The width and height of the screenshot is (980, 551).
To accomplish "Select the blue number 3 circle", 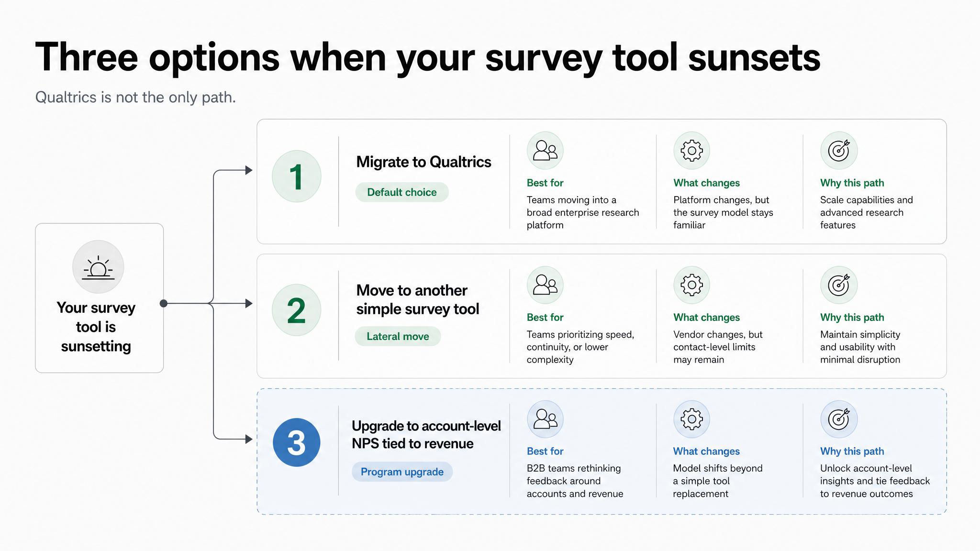I will (296, 442).
